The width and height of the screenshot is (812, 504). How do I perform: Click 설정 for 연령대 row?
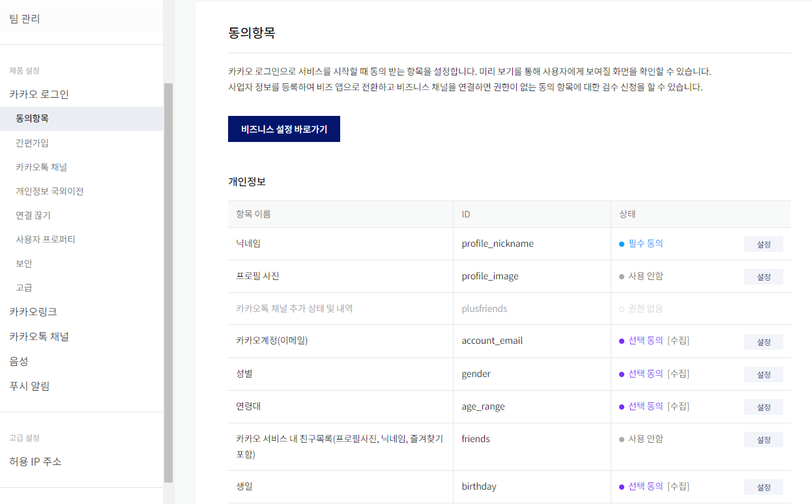click(764, 407)
